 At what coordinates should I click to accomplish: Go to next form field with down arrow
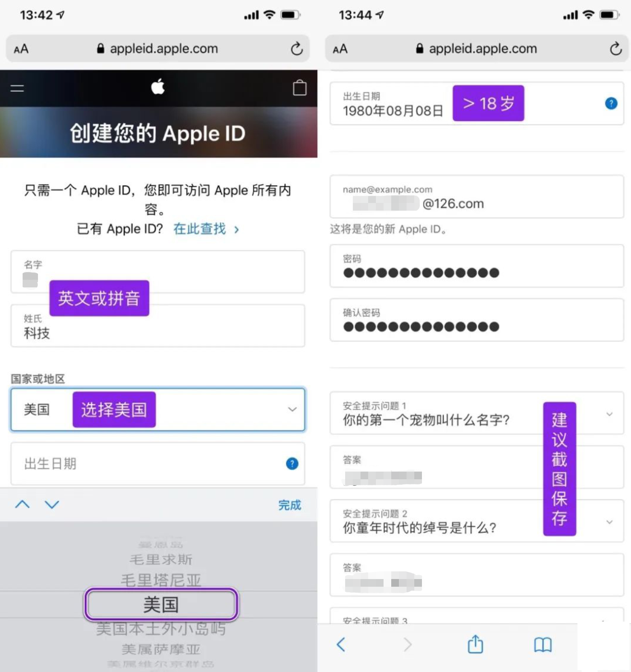coord(52,505)
